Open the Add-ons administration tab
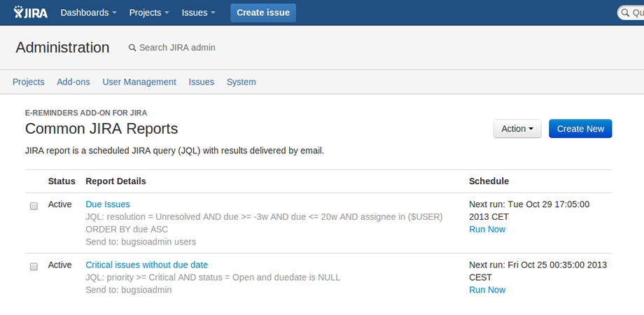The image size is (644, 315). [73, 82]
